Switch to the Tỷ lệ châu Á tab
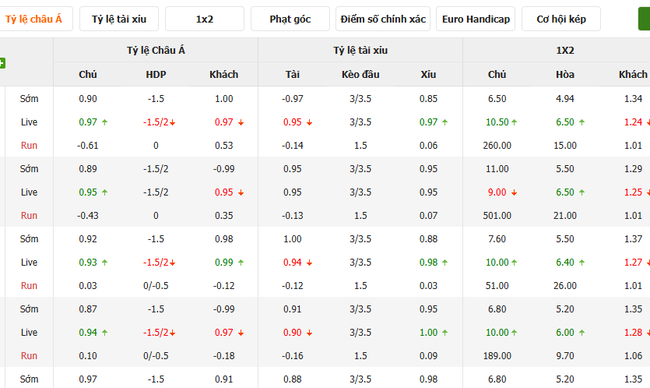 coord(36,19)
